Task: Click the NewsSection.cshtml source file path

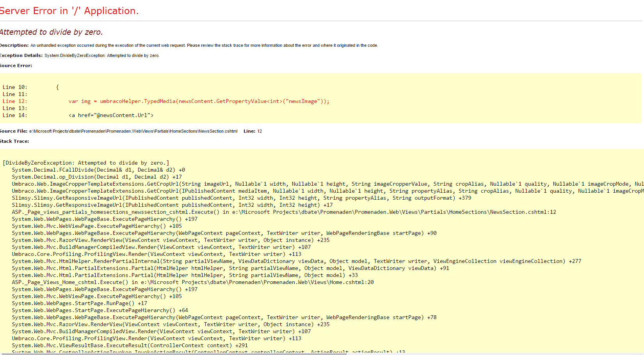Action: (133, 131)
